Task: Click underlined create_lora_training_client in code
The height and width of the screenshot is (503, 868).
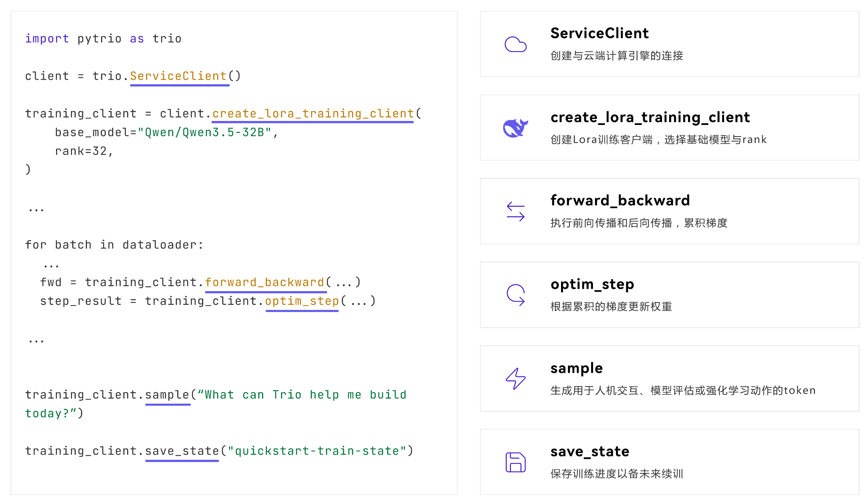Action: point(313,114)
